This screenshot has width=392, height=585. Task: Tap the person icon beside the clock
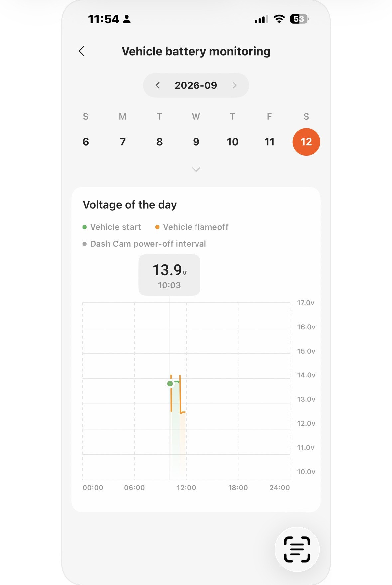127,19
